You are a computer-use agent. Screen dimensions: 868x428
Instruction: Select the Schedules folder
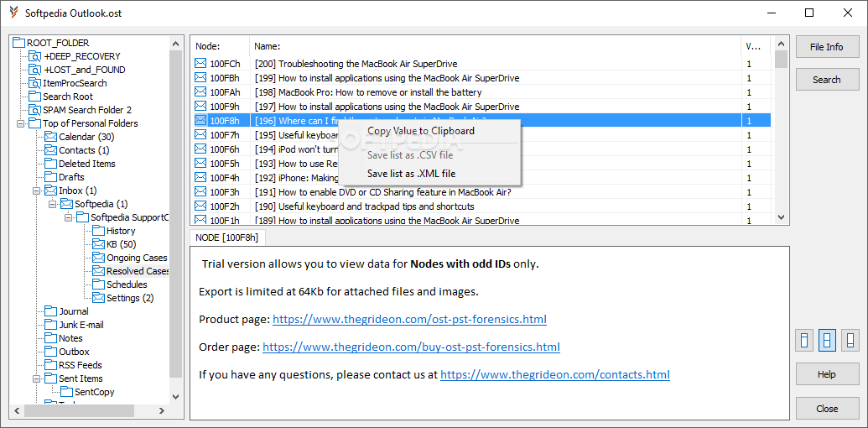(127, 284)
